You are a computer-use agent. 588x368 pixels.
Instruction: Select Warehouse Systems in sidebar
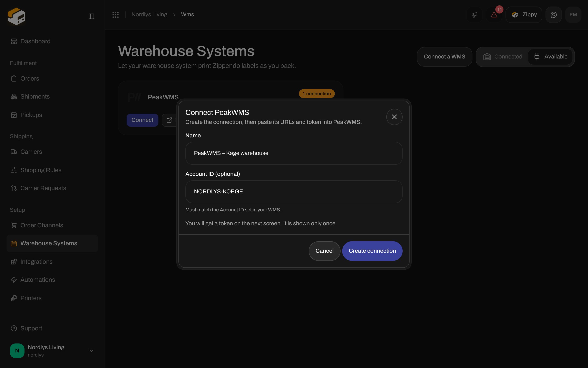tap(52, 243)
